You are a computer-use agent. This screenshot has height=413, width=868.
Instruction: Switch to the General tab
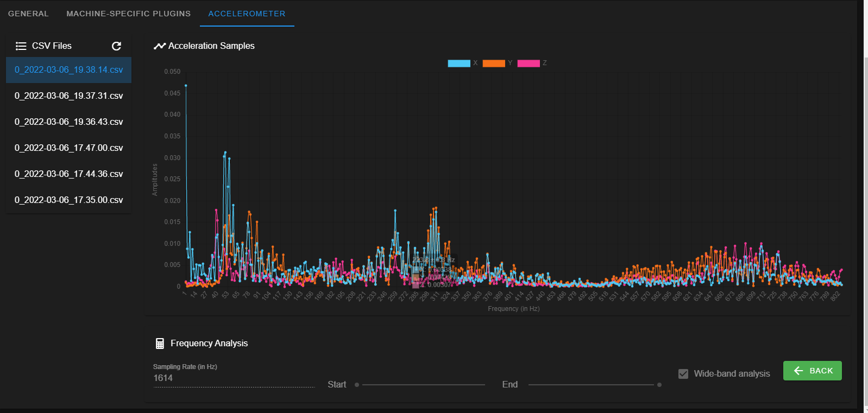28,14
